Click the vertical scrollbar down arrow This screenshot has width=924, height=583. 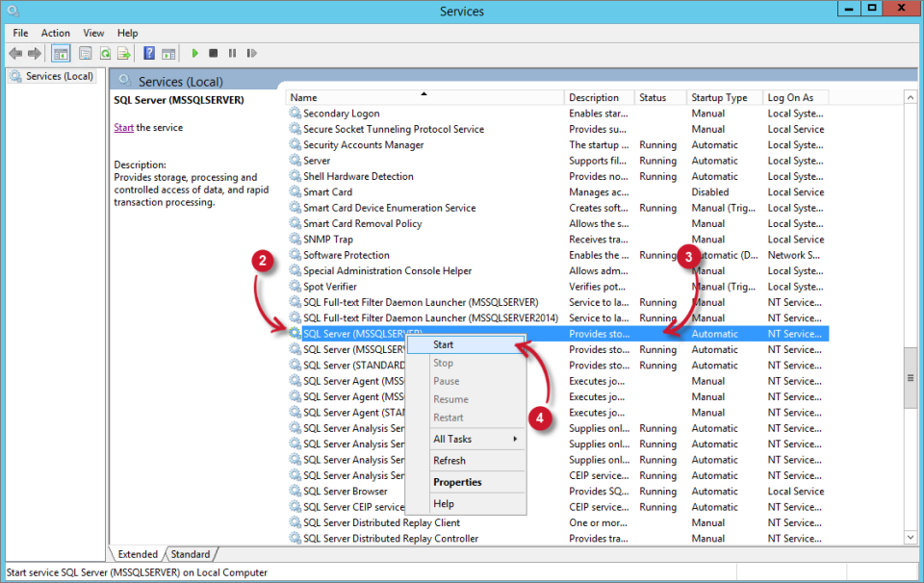click(910, 539)
